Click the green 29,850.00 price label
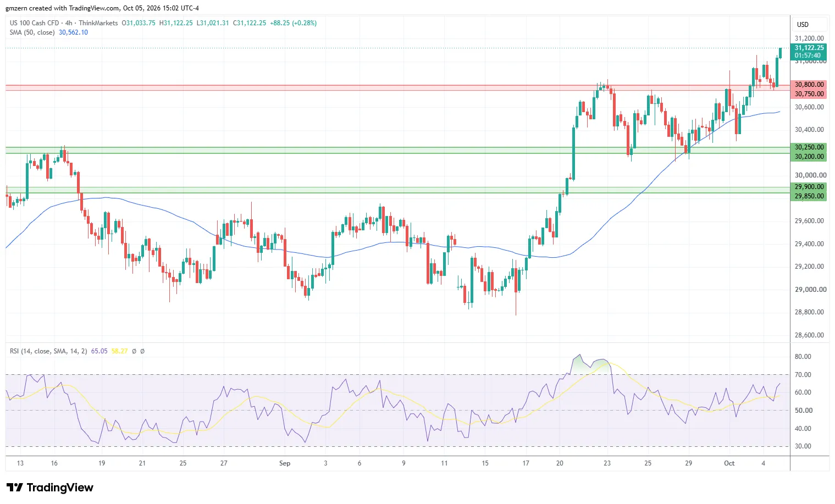 809,196
